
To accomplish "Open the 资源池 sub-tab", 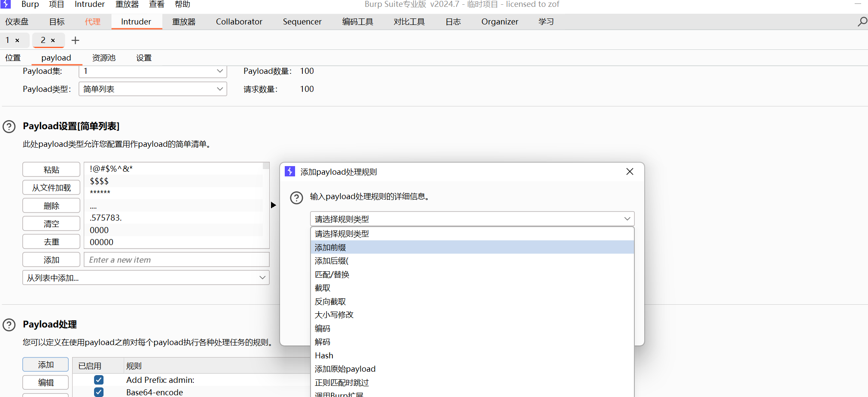I will pos(104,58).
